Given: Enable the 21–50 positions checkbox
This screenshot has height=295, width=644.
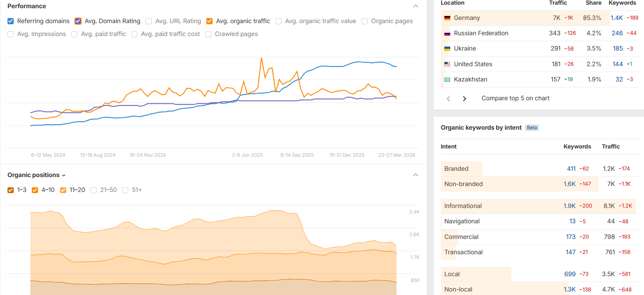Looking at the screenshot, I should tap(93, 190).
